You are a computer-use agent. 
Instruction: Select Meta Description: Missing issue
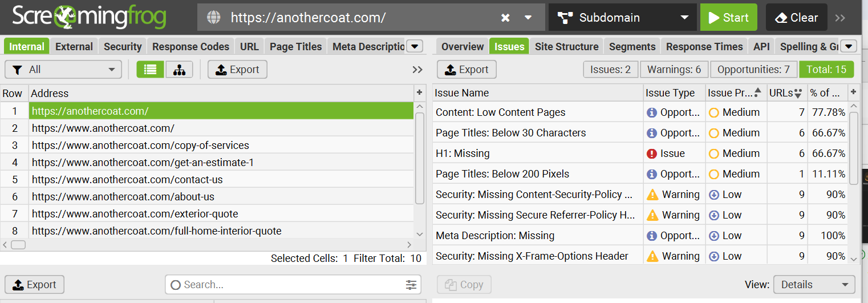(640, 236)
